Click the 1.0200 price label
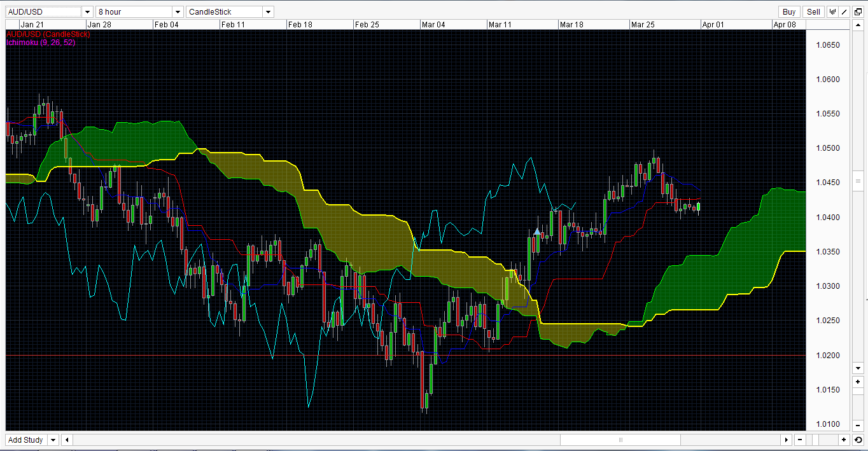Viewport: 868px width, 451px height. 828,356
